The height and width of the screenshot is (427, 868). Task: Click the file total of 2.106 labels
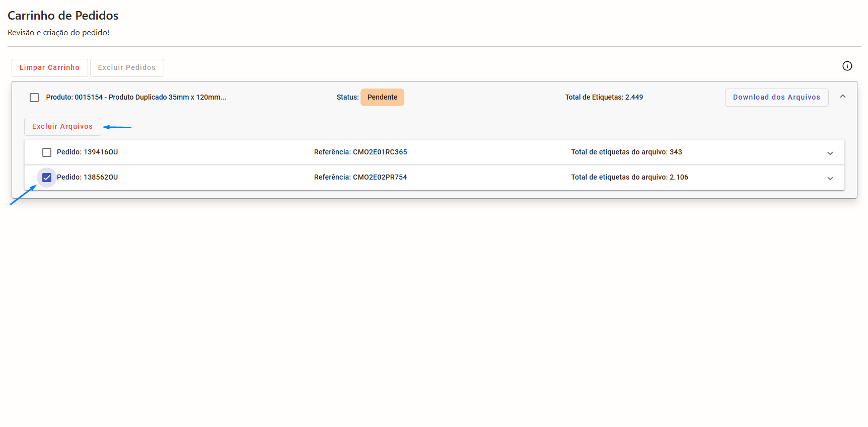pos(629,178)
